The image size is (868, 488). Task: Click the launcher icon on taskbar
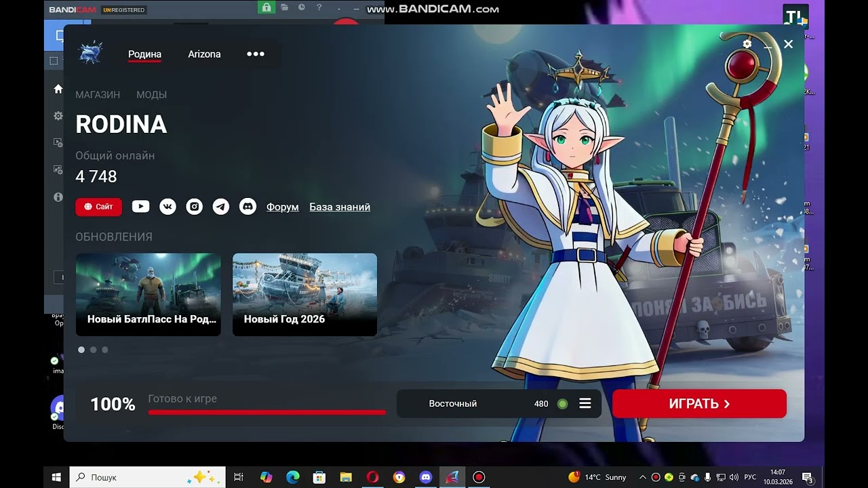coord(452,477)
